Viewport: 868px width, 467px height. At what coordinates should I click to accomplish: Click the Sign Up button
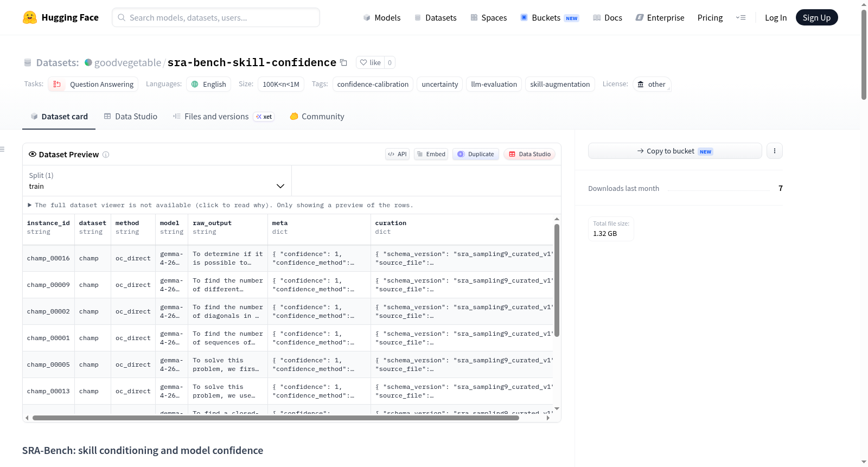(816, 17)
